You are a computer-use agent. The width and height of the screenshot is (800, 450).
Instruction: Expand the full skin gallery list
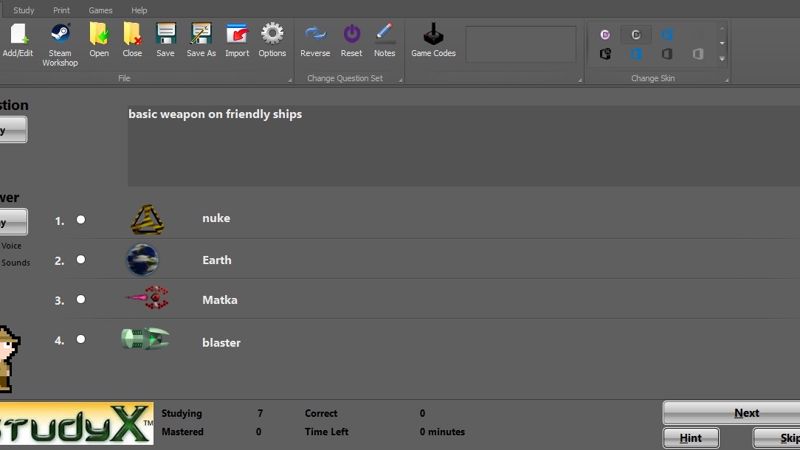click(x=722, y=59)
